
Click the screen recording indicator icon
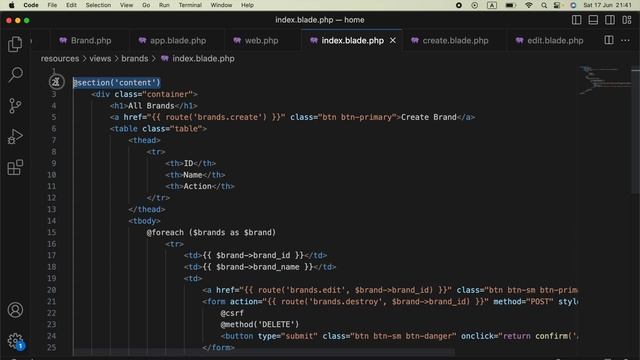point(459,5)
